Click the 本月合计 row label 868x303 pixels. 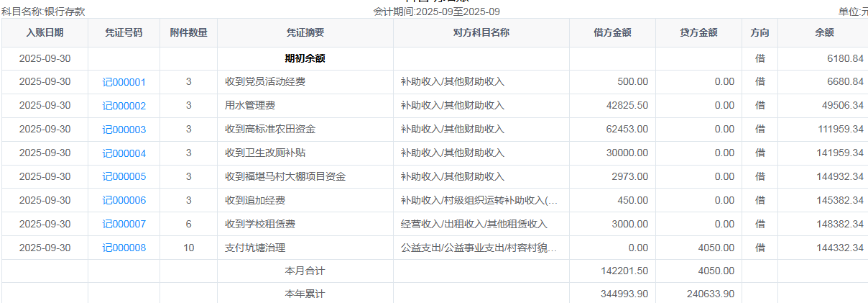[x=305, y=271]
